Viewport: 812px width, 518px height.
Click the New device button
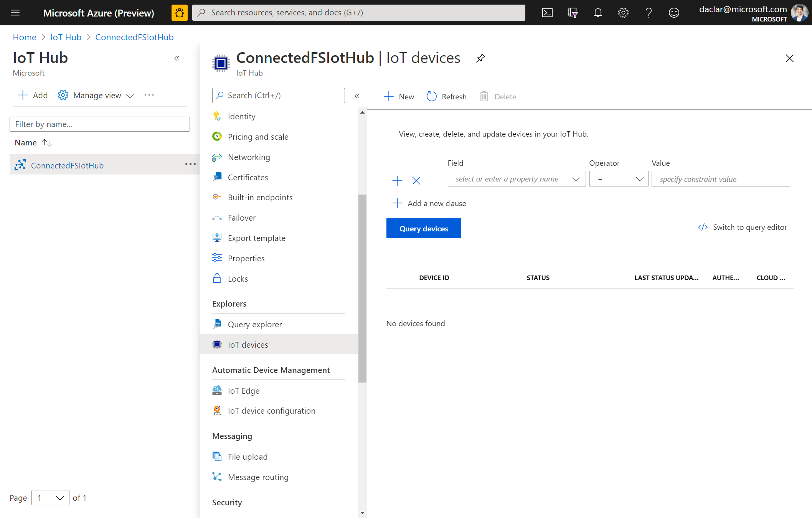(399, 96)
